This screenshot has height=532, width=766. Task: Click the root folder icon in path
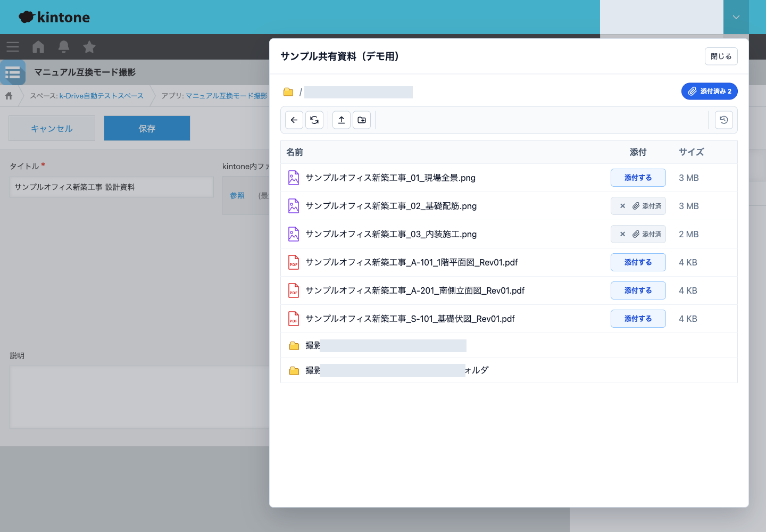pyautogui.click(x=288, y=92)
